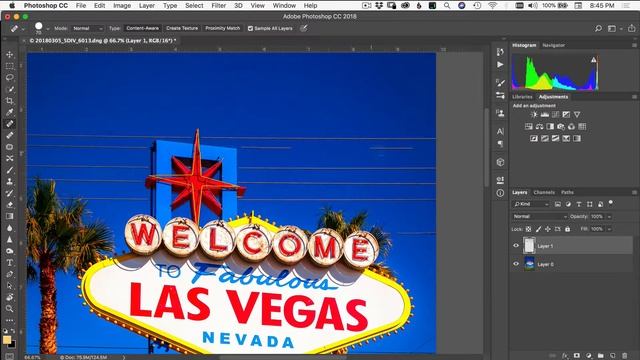Hide Layer 0 visibility eye
The height and width of the screenshot is (360, 640).
[x=516, y=264]
